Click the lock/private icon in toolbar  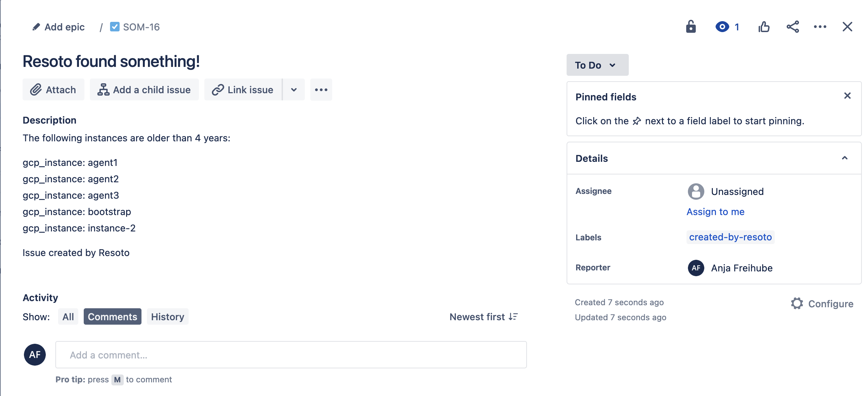pyautogui.click(x=691, y=27)
